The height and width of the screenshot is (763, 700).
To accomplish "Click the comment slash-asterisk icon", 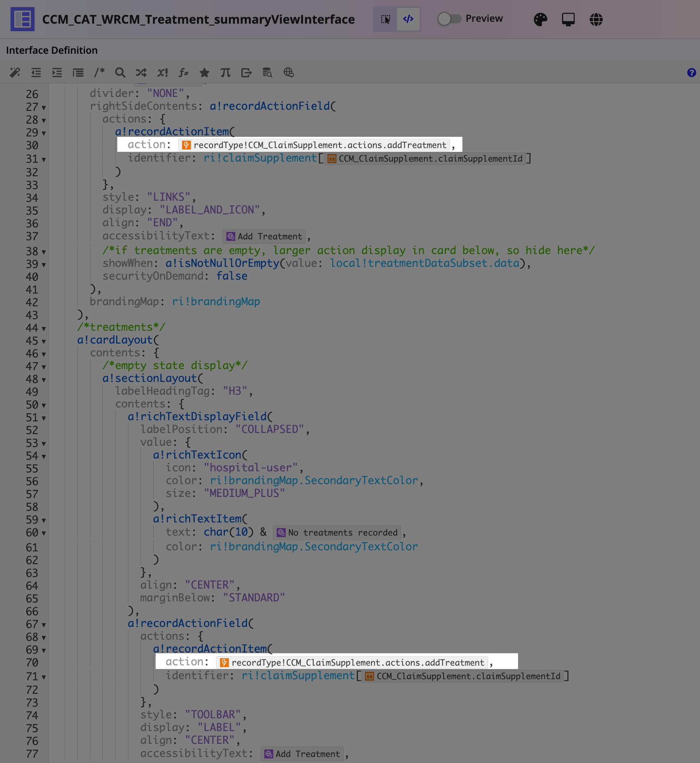I will click(x=99, y=72).
